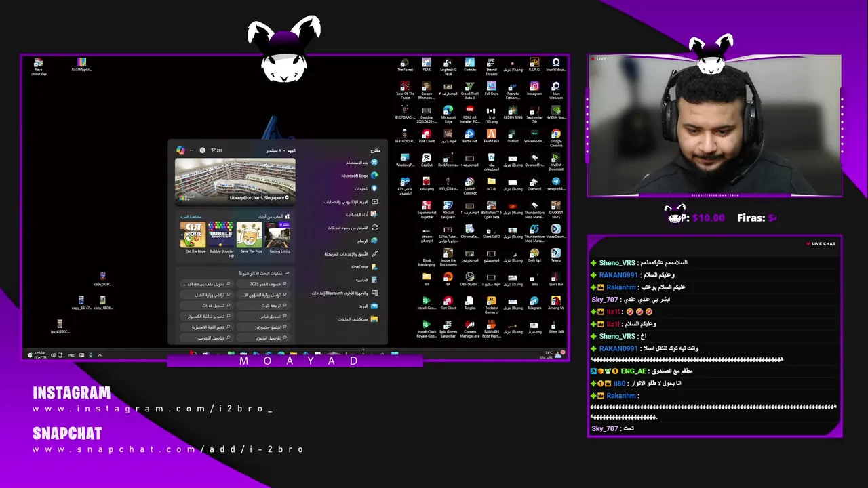Open Battle.net desktop shortcut
The image size is (868, 488).
coord(469,136)
